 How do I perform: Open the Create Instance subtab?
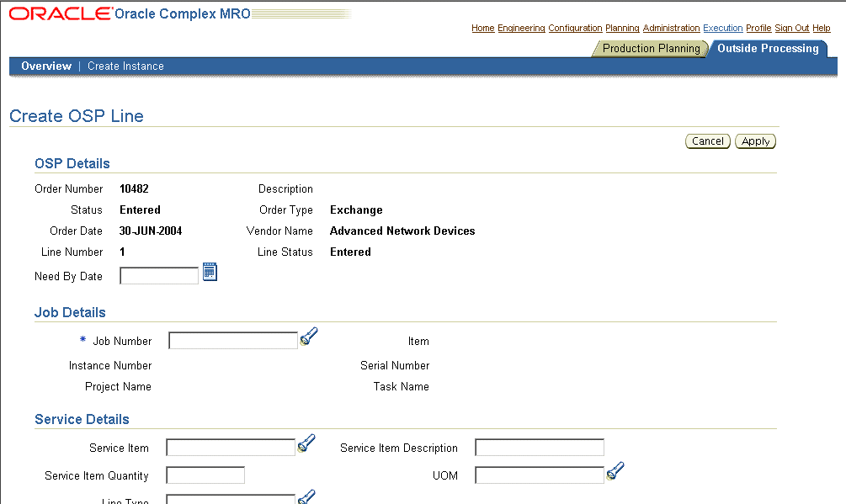[125, 66]
